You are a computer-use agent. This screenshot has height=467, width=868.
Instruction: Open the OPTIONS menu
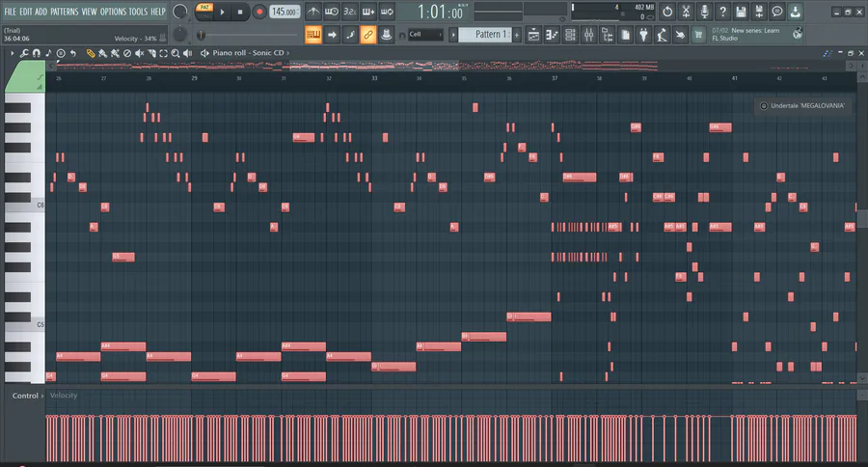113,11
